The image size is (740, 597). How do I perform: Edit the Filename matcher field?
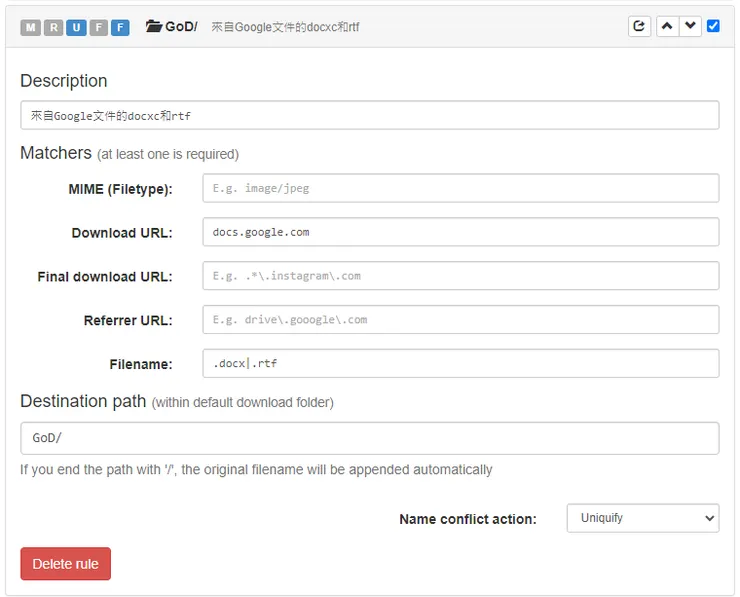[460, 363]
